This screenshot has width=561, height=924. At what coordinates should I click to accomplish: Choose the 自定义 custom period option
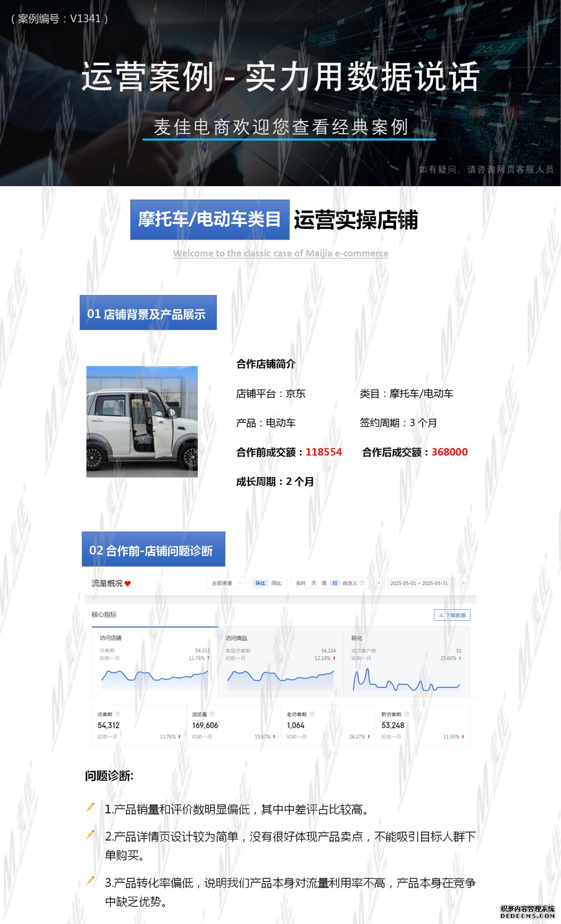[x=350, y=583]
